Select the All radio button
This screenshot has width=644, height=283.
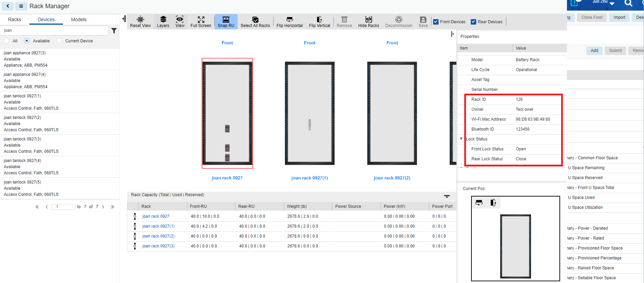[7, 41]
